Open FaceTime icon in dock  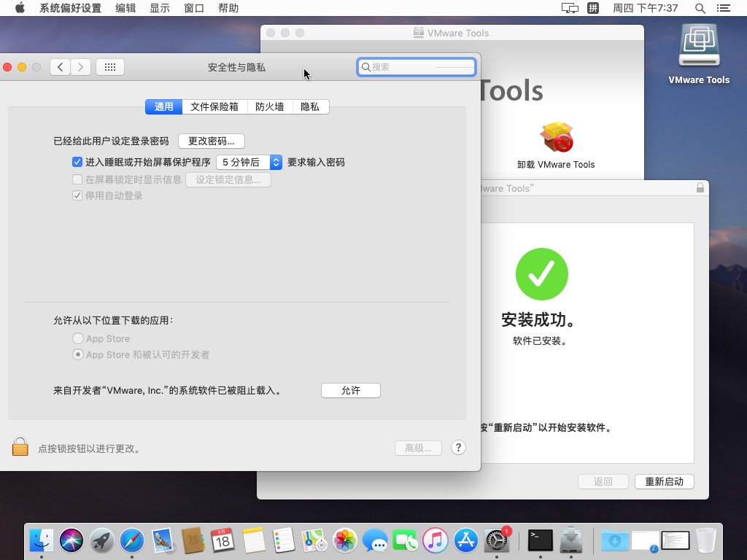tap(406, 540)
